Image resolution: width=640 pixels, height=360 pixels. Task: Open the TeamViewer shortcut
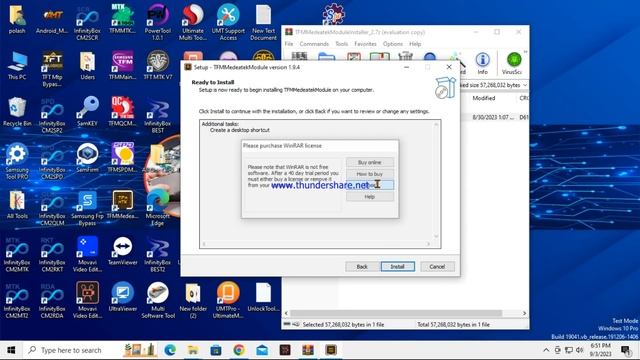coord(122,251)
